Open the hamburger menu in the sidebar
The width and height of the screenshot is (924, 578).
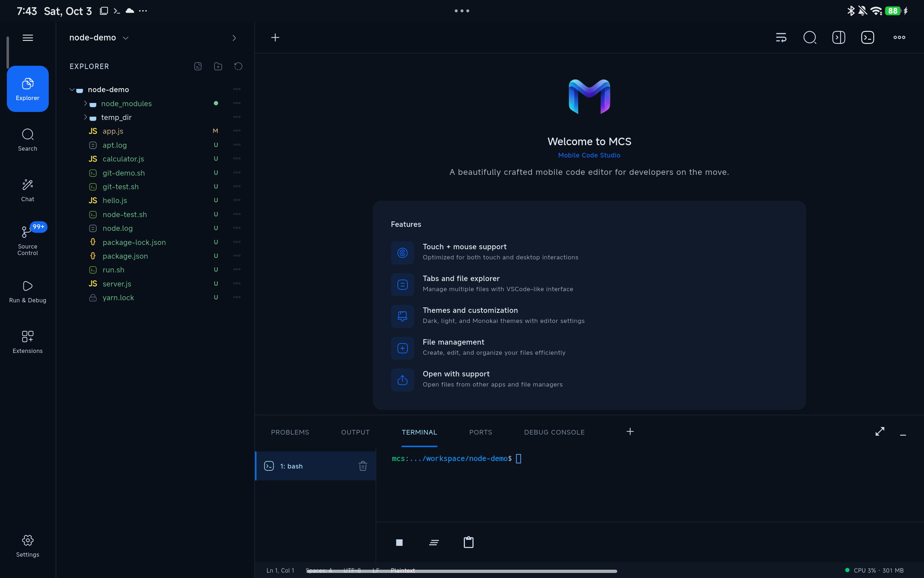pyautogui.click(x=27, y=38)
